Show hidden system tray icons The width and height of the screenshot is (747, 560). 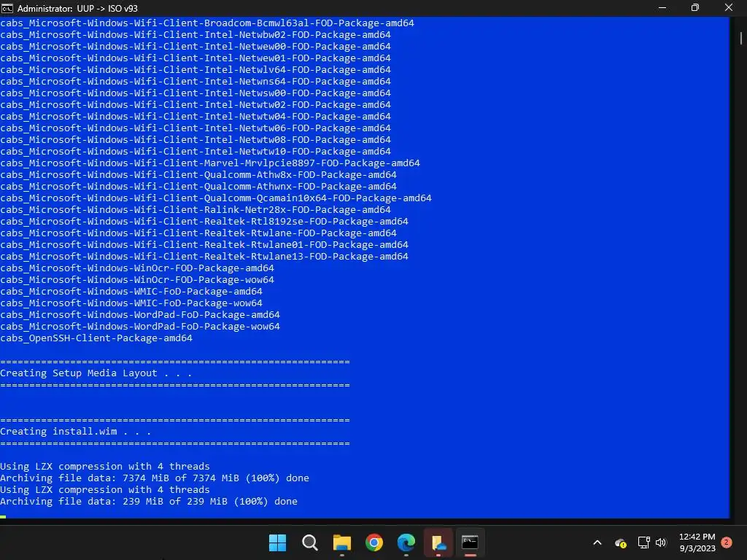[597, 542]
